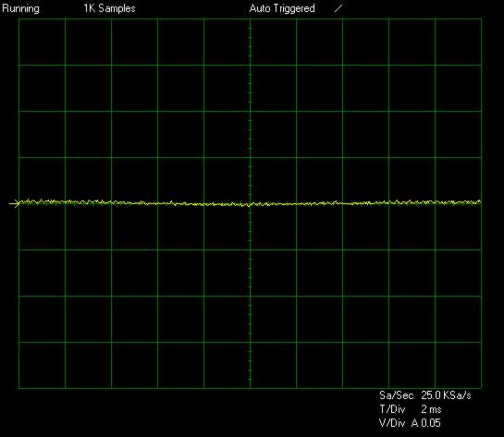Click where the trace crosses the center axis
Viewport: 504px width, 437px height.
click(x=250, y=204)
